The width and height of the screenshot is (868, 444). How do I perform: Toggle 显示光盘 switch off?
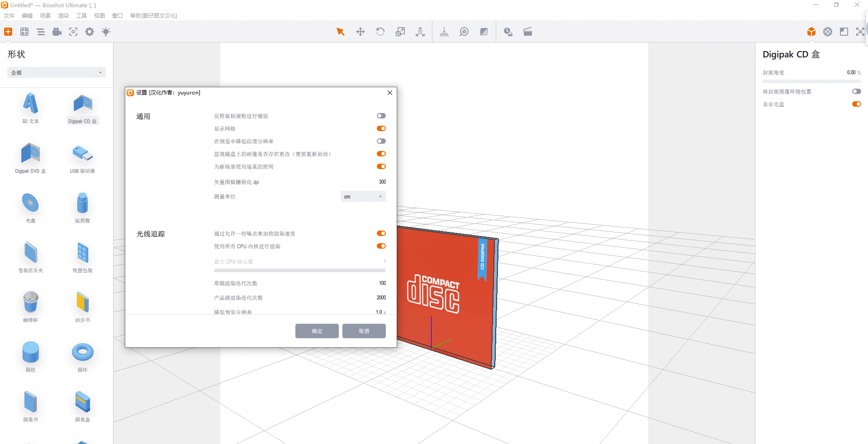pos(857,104)
